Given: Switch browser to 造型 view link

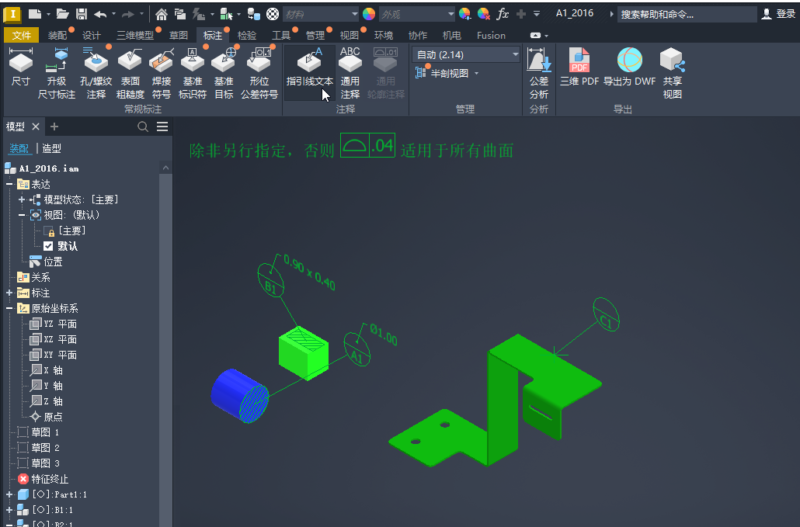Looking at the screenshot, I should pos(52,148).
